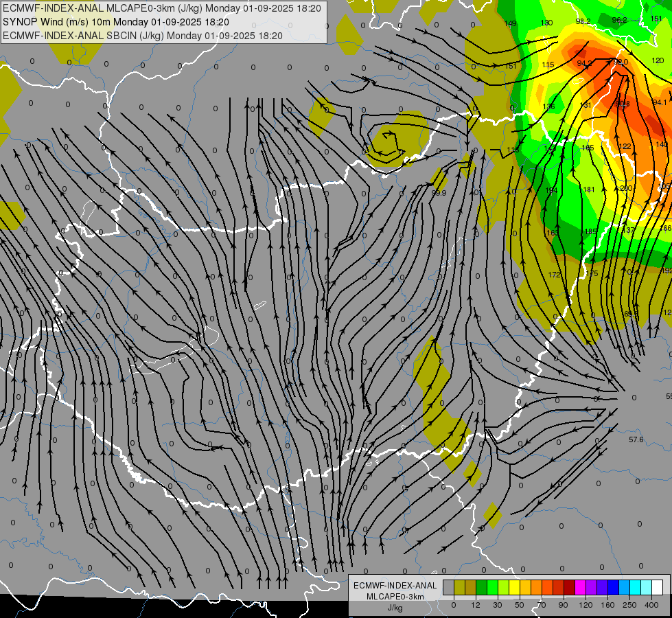
Task: Click the olive swatch right of gray
Action: 460,588
